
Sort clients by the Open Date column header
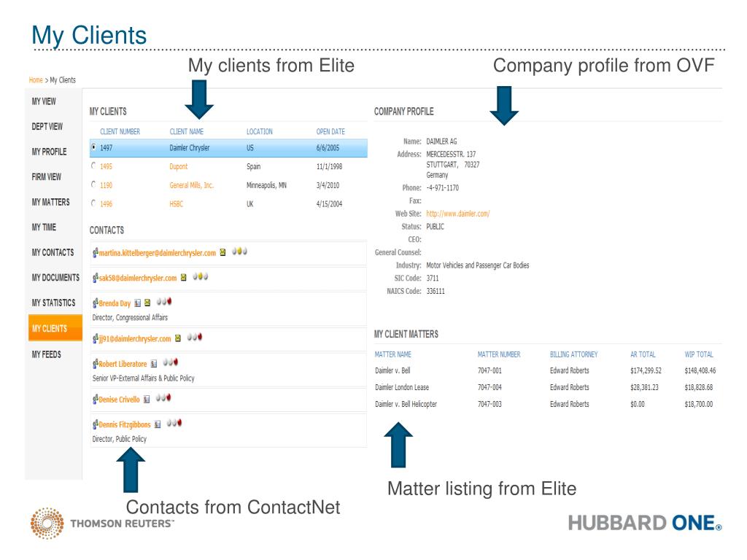point(330,131)
